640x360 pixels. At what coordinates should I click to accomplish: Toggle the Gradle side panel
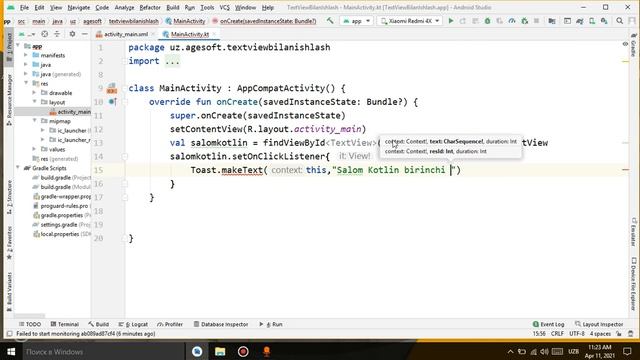(633, 45)
